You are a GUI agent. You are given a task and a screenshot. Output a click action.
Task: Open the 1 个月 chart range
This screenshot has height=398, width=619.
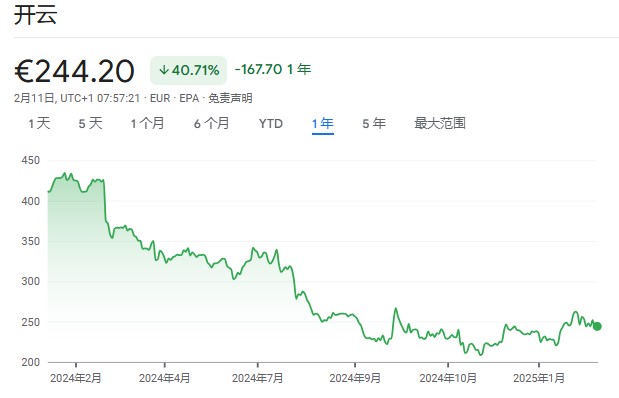147,124
